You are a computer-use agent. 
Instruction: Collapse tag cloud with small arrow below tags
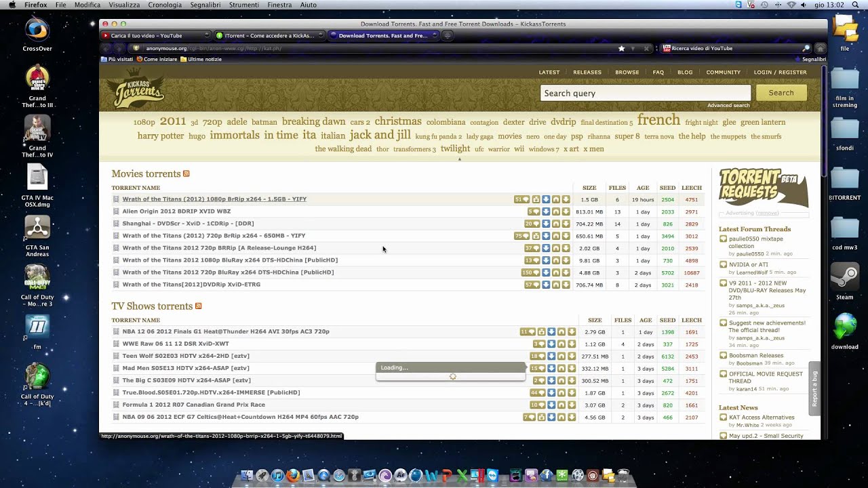[x=460, y=159]
